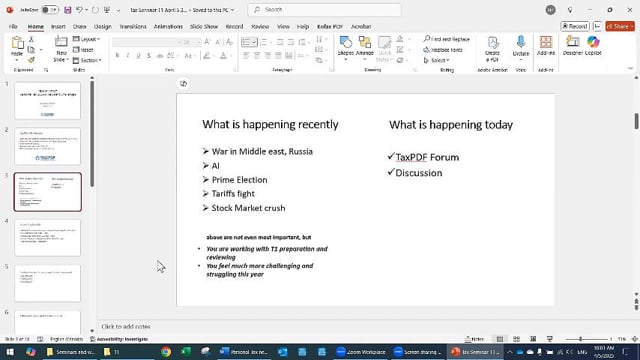Apply text shadow (S) formatting

point(149,56)
